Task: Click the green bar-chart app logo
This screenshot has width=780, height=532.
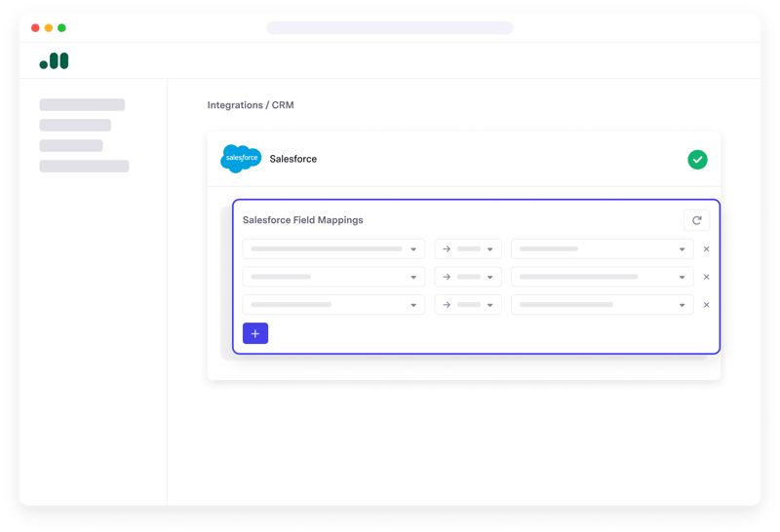Action: click(x=54, y=60)
